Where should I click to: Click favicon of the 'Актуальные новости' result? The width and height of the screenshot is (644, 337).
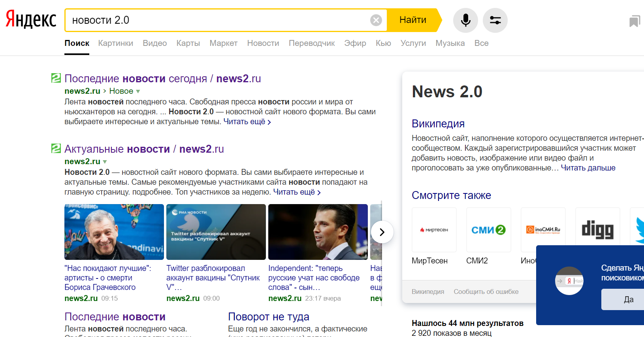coord(56,148)
